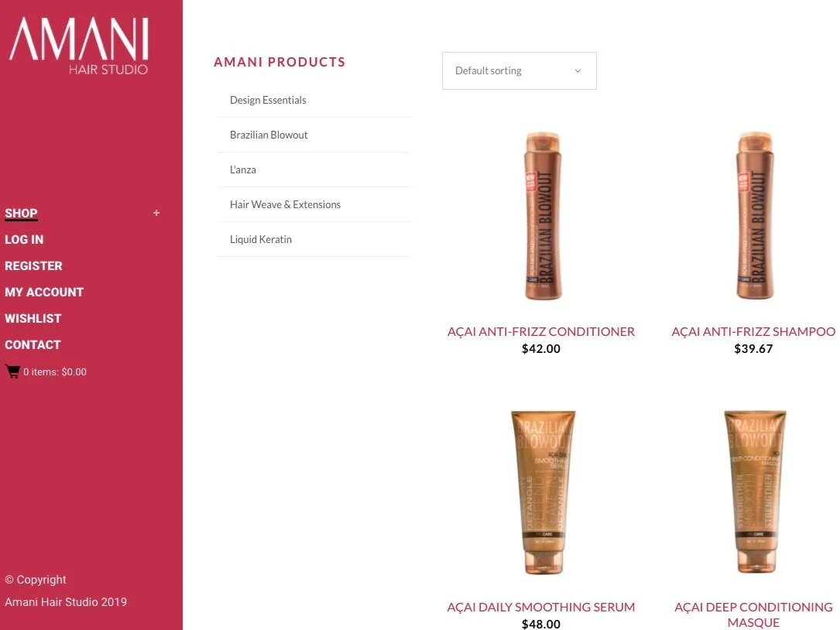Select Register in the sidebar menu
This screenshot has height=630, width=840.
pyautogui.click(x=33, y=265)
